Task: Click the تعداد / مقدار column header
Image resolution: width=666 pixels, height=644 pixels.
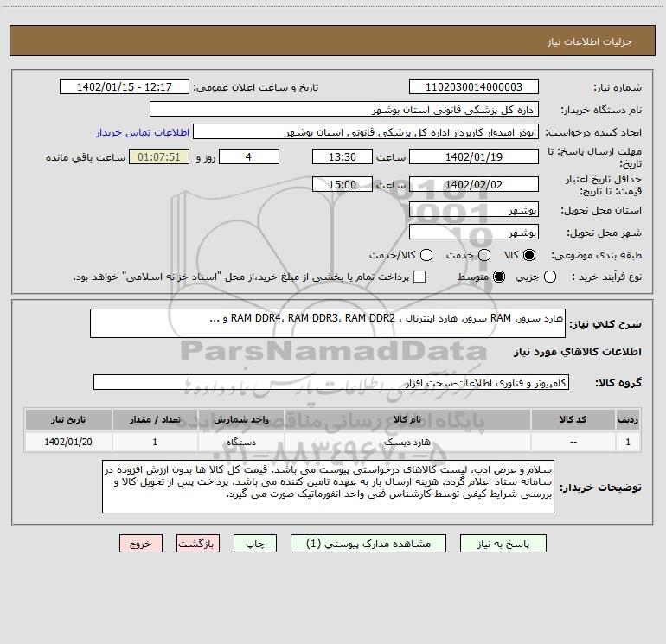Action: (155, 419)
